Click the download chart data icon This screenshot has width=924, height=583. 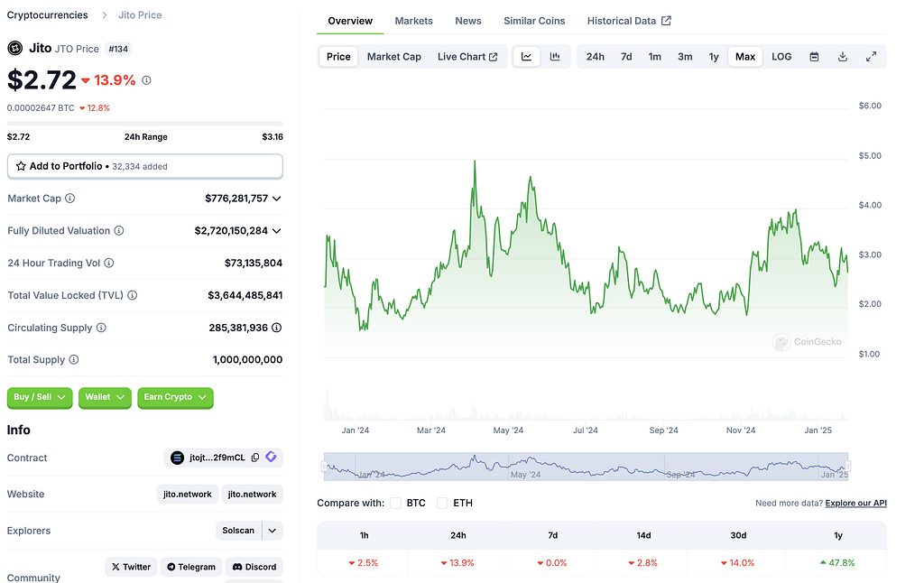pyautogui.click(x=843, y=57)
